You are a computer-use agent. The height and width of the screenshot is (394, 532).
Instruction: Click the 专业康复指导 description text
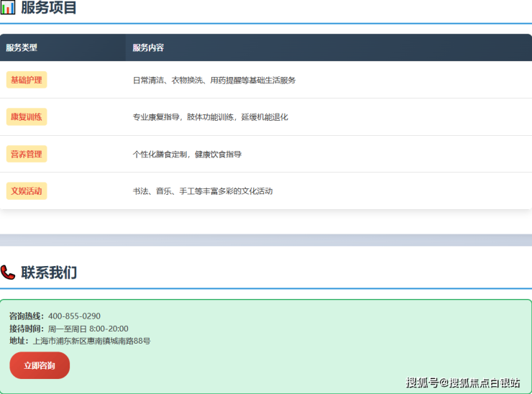[210, 116]
